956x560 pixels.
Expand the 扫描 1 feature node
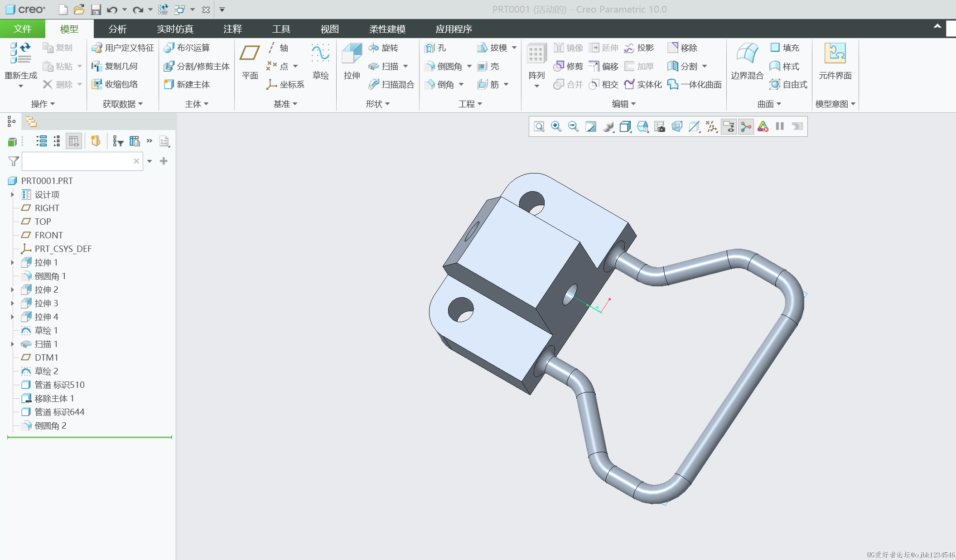tap(13, 344)
